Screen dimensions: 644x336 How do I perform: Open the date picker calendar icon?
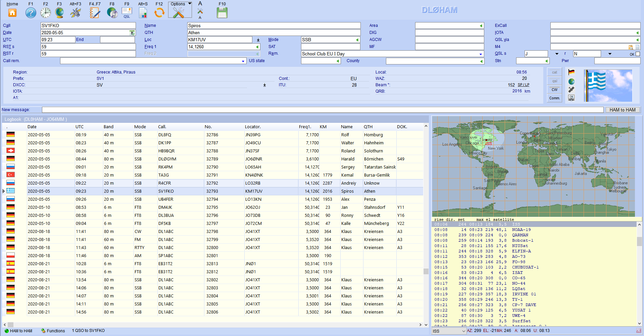[132, 33]
